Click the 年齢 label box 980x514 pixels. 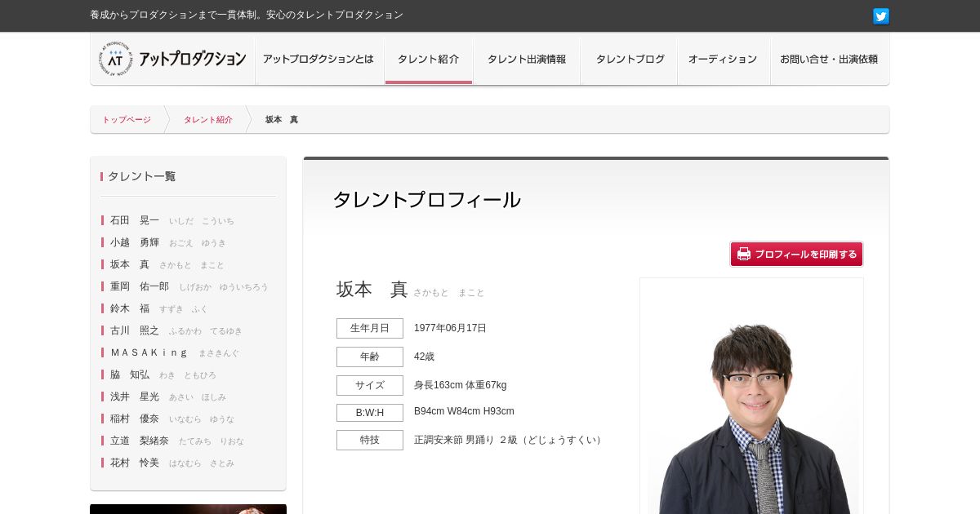pyautogui.click(x=370, y=357)
